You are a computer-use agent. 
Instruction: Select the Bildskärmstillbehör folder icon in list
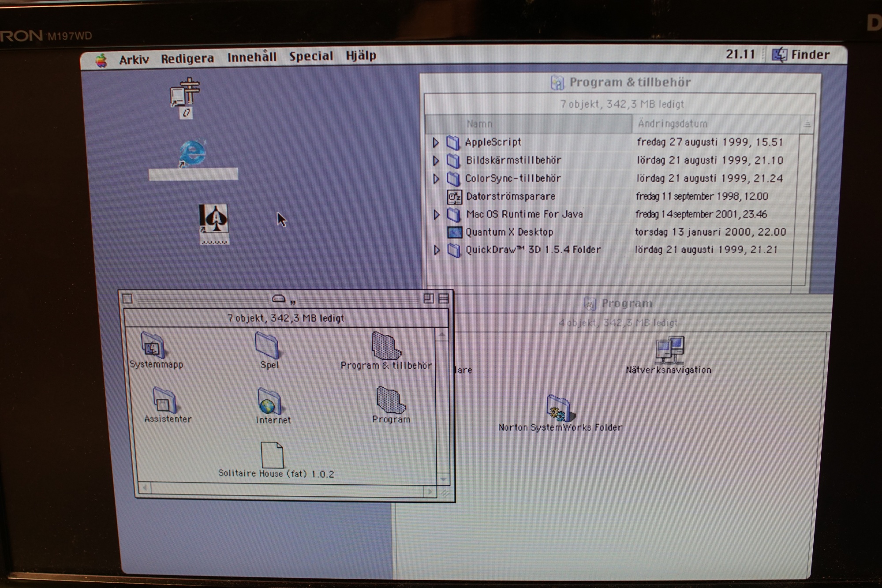tap(453, 161)
